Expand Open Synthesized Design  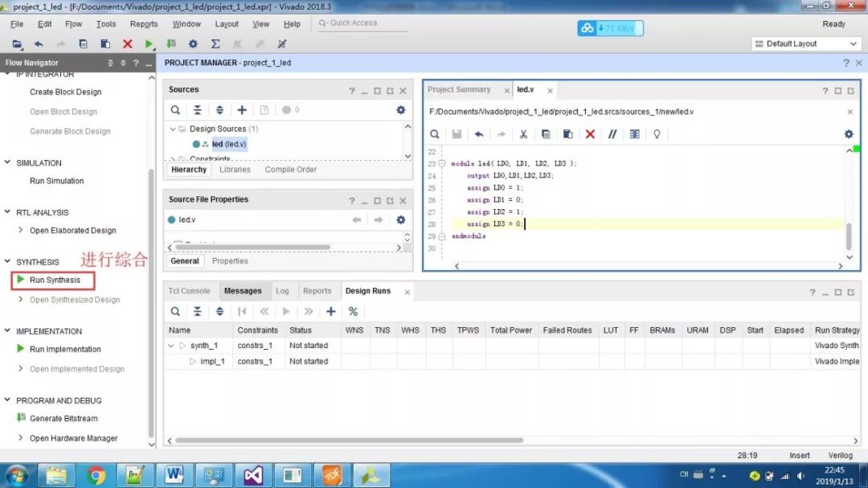(x=20, y=299)
